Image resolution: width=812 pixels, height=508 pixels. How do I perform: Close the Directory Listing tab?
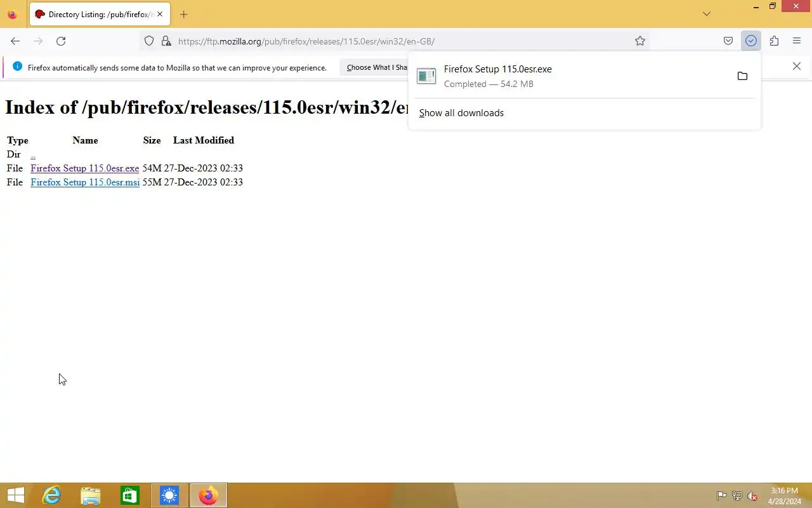[159, 14]
